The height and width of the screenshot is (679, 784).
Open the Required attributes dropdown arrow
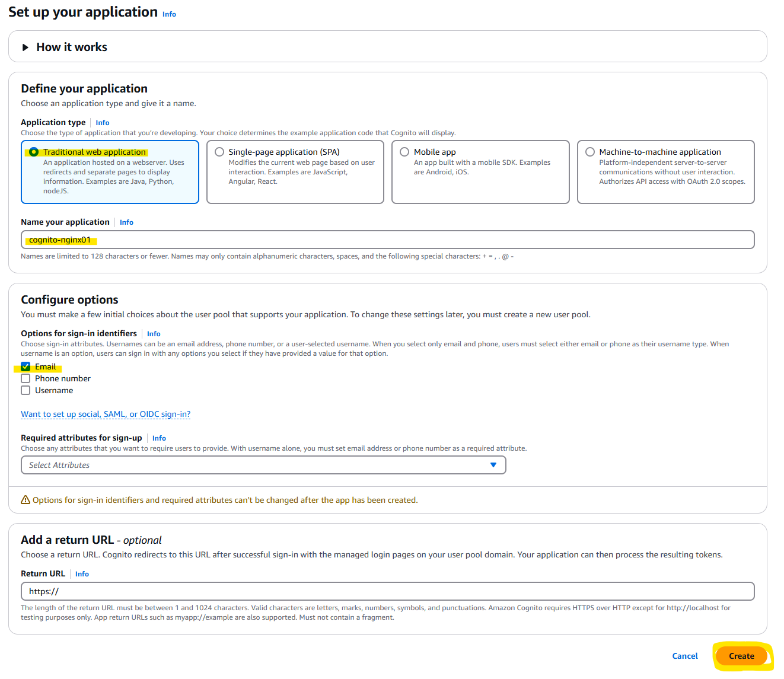[493, 465]
